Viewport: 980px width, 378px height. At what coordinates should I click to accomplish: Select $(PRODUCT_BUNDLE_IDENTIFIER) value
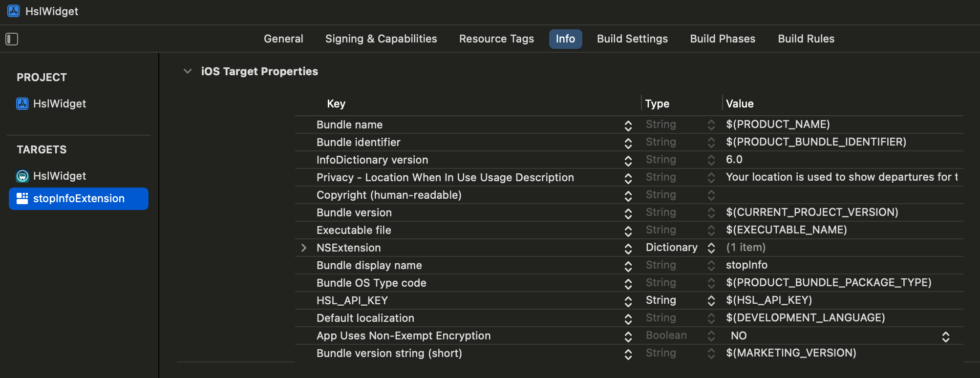(x=816, y=142)
